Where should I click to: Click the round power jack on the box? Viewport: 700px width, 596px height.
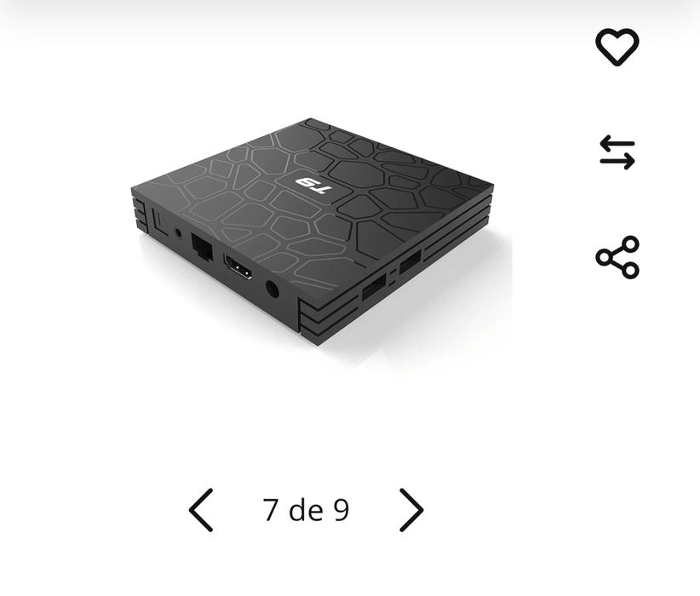272,289
